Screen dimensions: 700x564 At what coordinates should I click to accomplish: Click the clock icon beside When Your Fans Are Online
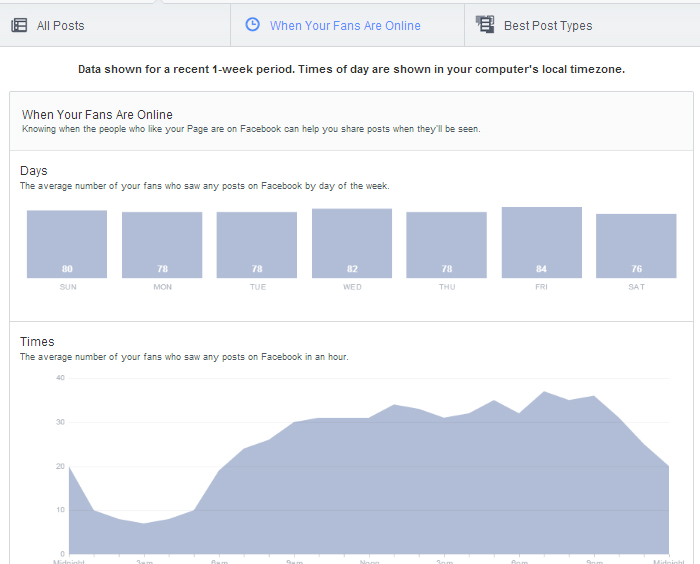(x=253, y=25)
